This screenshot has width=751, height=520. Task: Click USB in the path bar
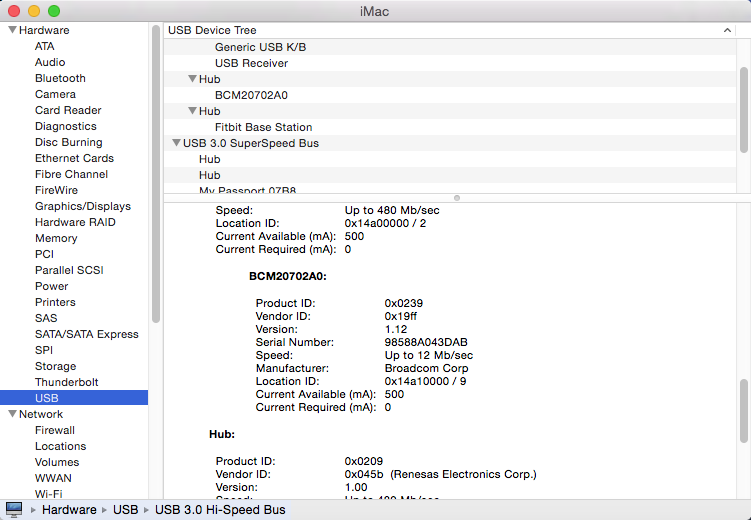(x=125, y=509)
